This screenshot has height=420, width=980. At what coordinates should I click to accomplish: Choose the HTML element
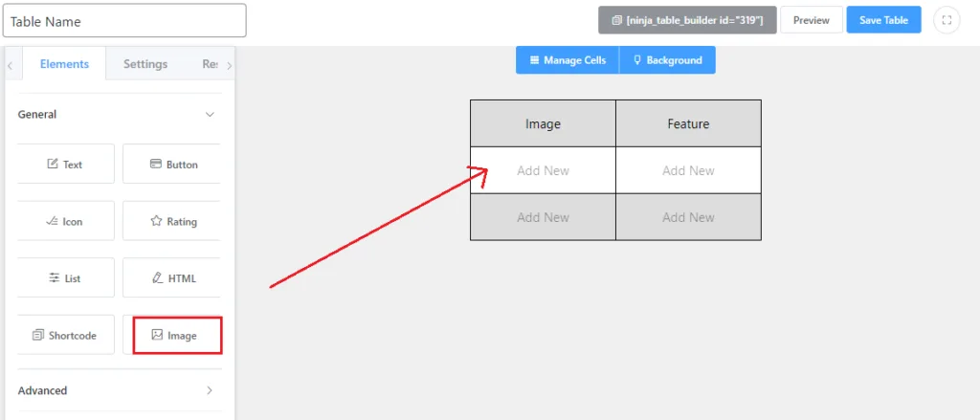click(172, 277)
